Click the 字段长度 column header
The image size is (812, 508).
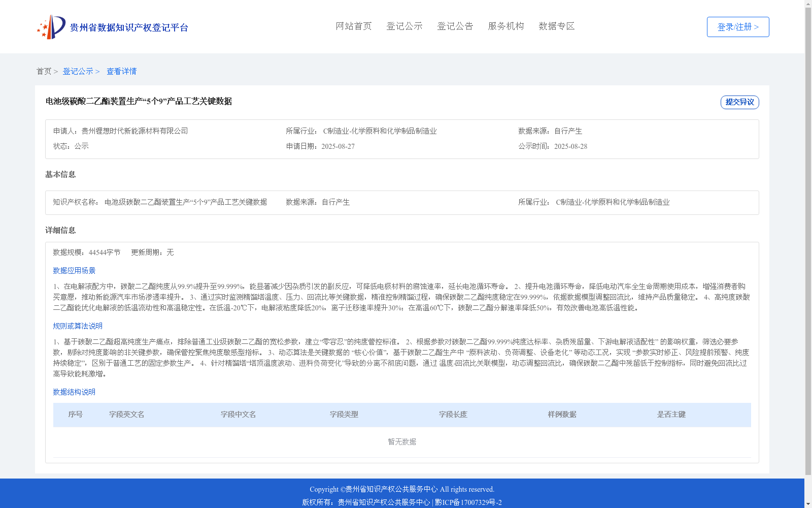tap(453, 415)
